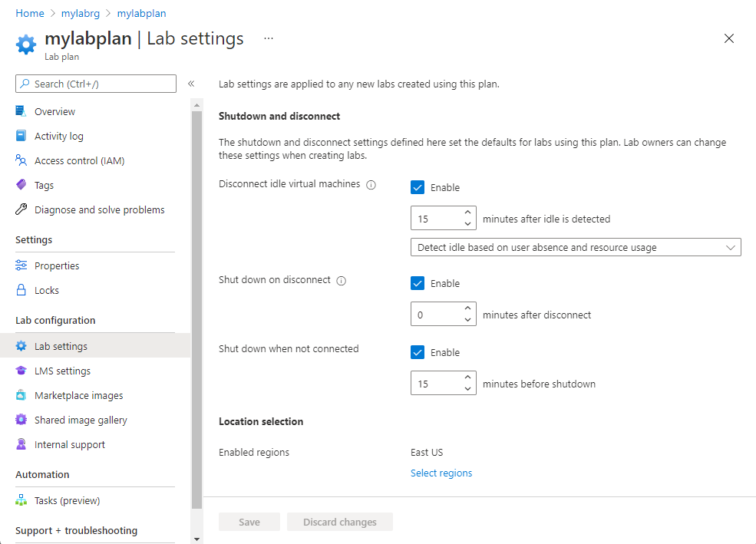The width and height of the screenshot is (756, 544).
Task: Open the more options ellipsis menu
Action: [x=268, y=38]
